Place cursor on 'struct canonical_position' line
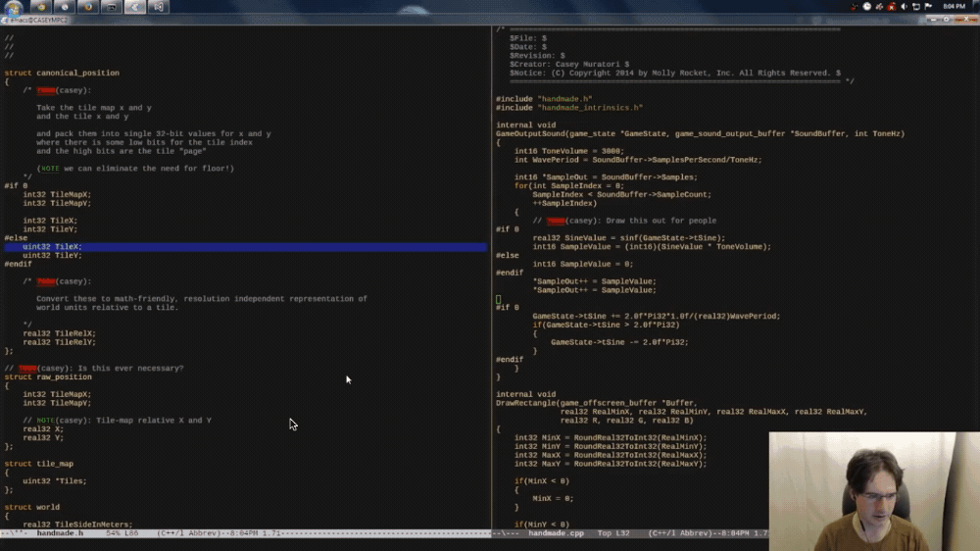Viewport: 980px width, 551px height. 62,73
